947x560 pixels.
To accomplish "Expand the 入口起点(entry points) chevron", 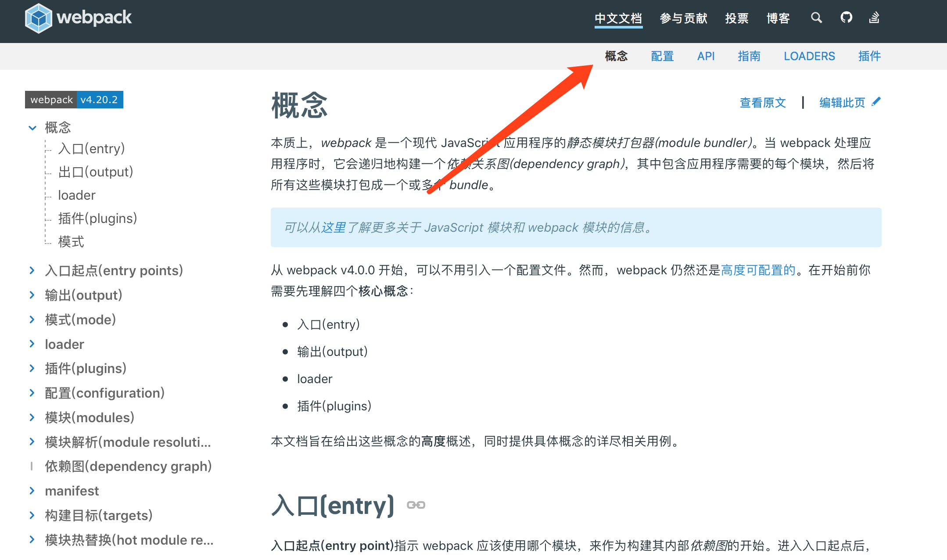I will (32, 270).
